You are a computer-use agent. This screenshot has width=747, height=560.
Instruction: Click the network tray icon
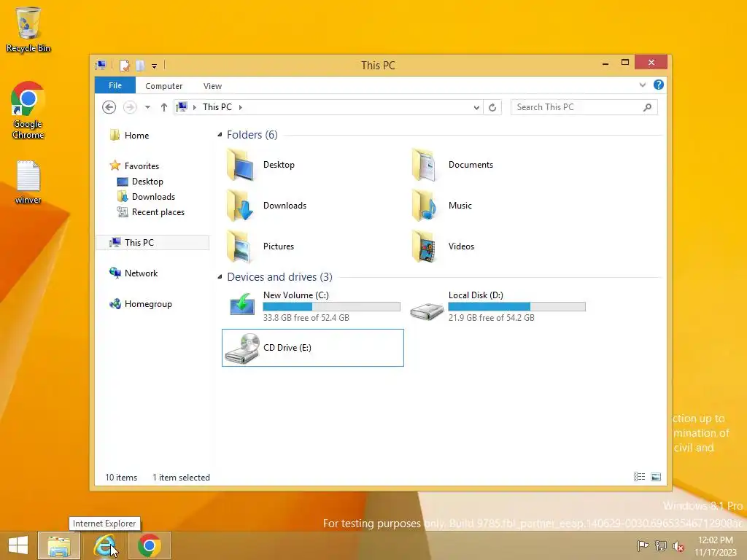click(x=661, y=545)
